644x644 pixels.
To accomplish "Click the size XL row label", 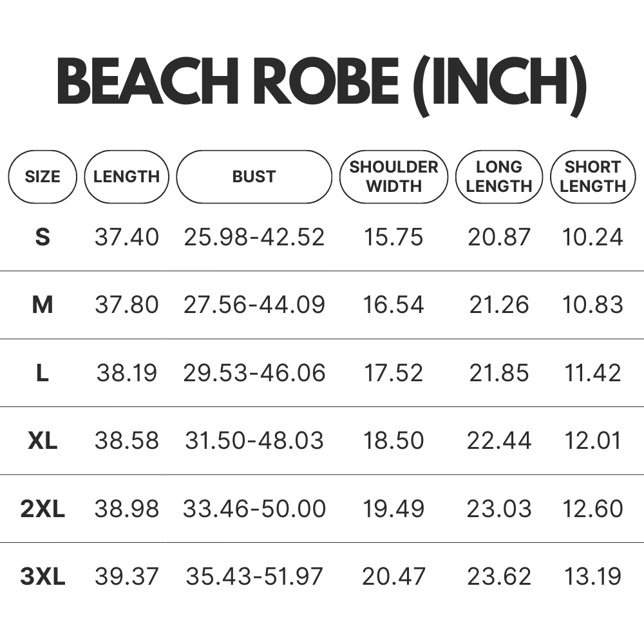I will (43, 440).
